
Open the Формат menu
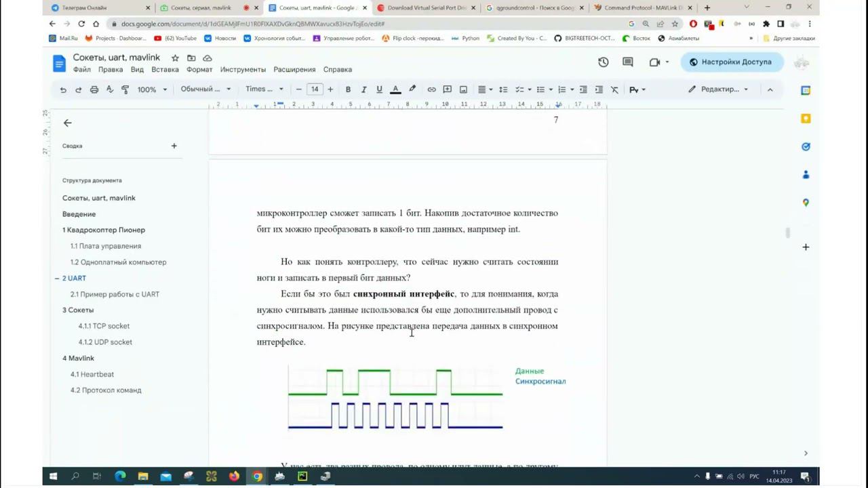199,69
